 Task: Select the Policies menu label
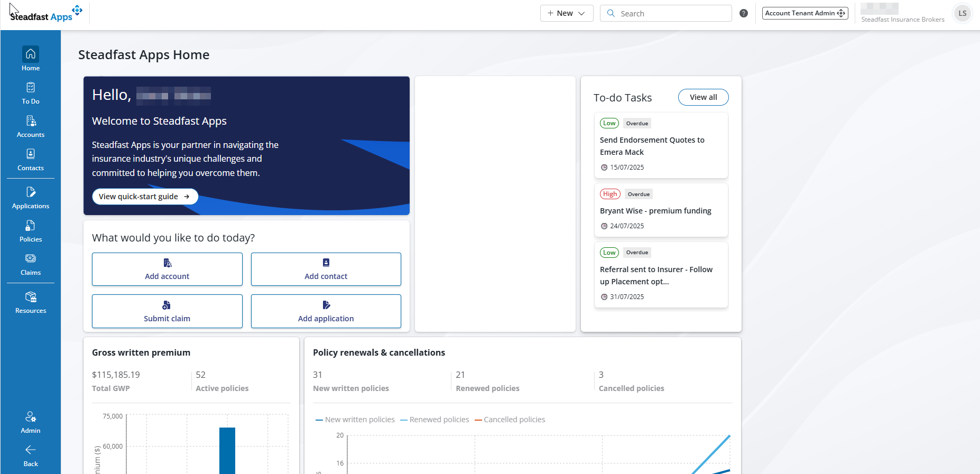tap(31, 239)
